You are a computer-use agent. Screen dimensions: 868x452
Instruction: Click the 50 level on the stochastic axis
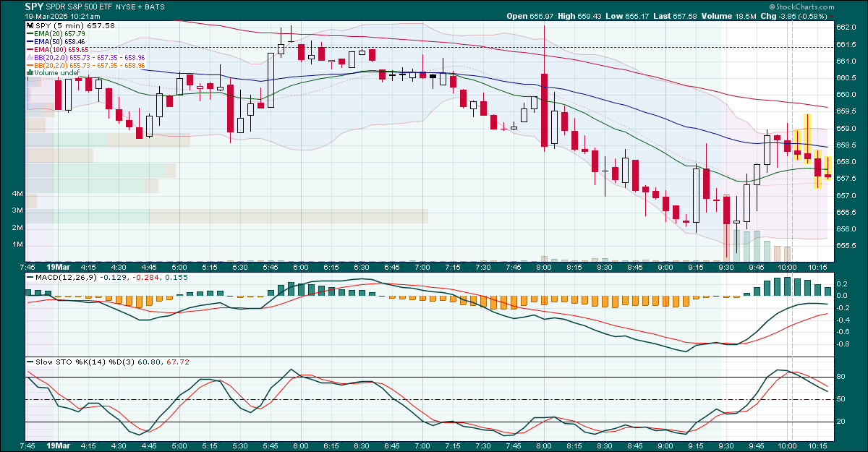(x=842, y=399)
